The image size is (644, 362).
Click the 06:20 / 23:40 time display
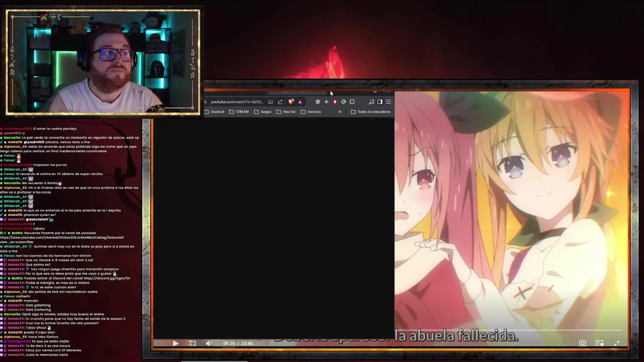[238, 343]
